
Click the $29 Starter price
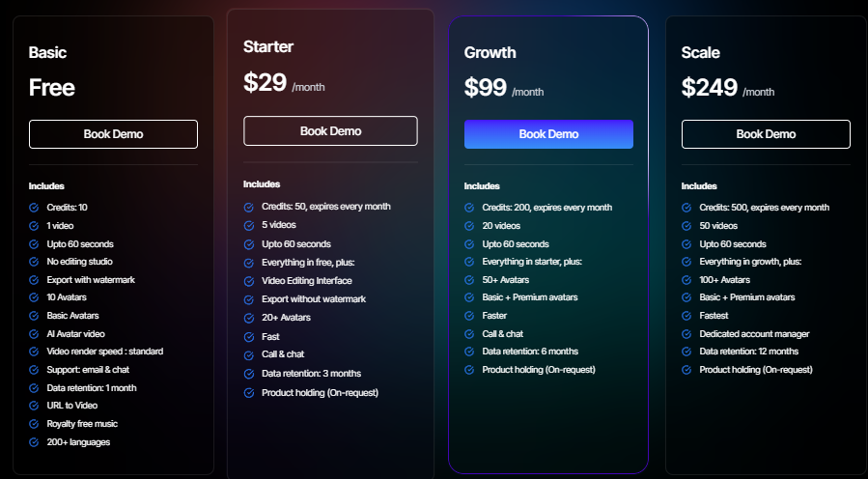[x=265, y=83]
